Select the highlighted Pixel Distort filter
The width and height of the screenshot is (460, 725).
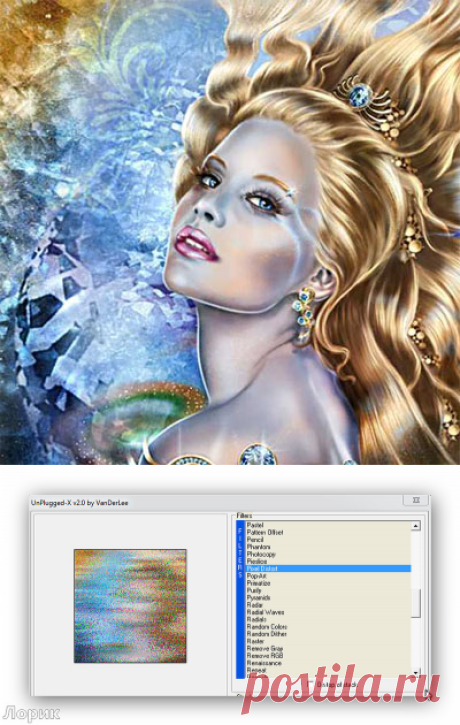(328, 569)
